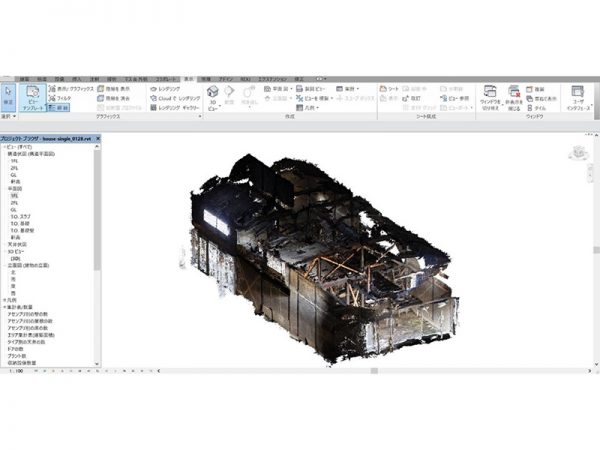Open the Filters (フィルタ) tool

60,98
